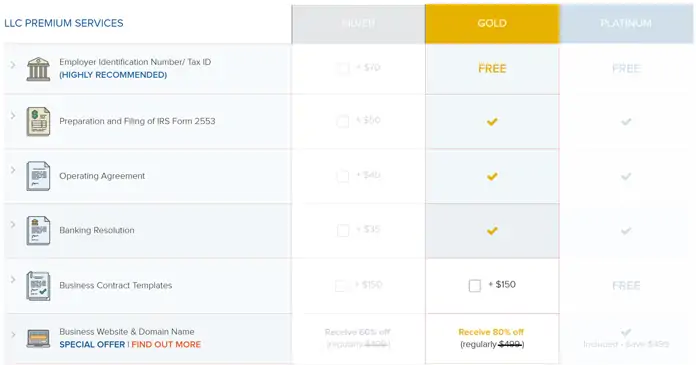The image size is (696, 365).
Task: Click the SPECIAL OFFER link
Action: click(x=92, y=345)
